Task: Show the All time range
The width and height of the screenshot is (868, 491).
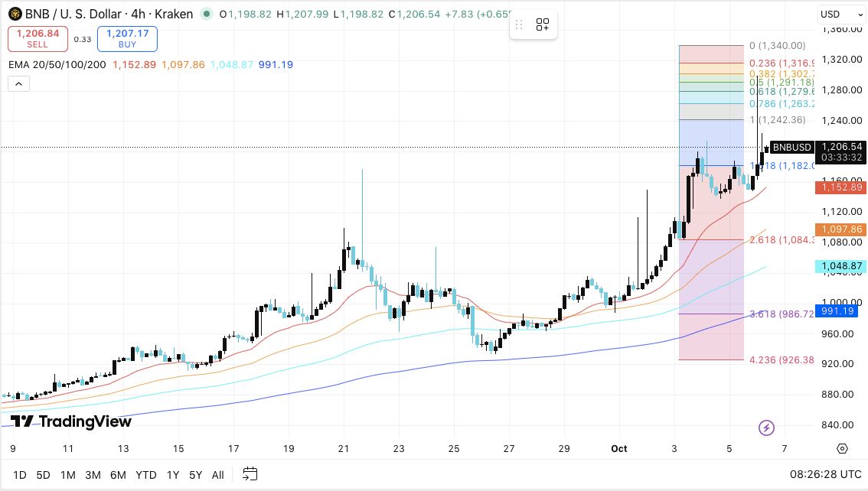Action: point(217,475)
